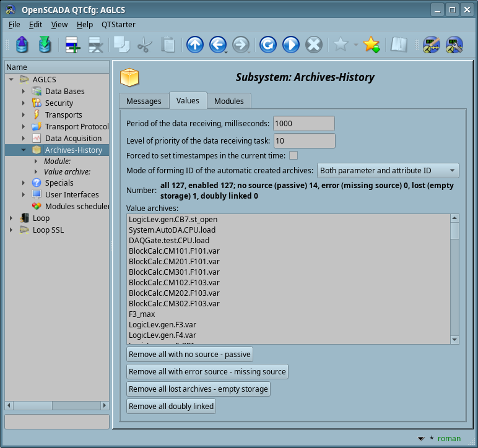
Task: Open the Mode of forming ID dropdown
Action: point(388,171)
